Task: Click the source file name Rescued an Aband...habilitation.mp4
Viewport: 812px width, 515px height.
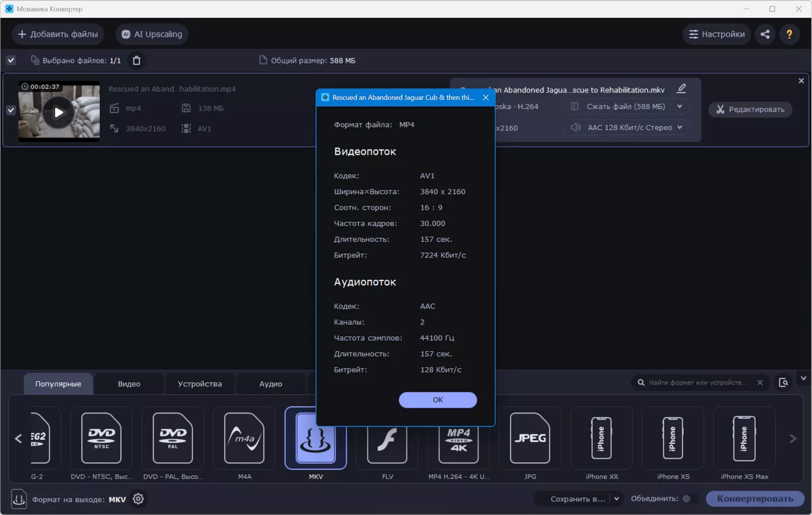Action: click(172, 89)
